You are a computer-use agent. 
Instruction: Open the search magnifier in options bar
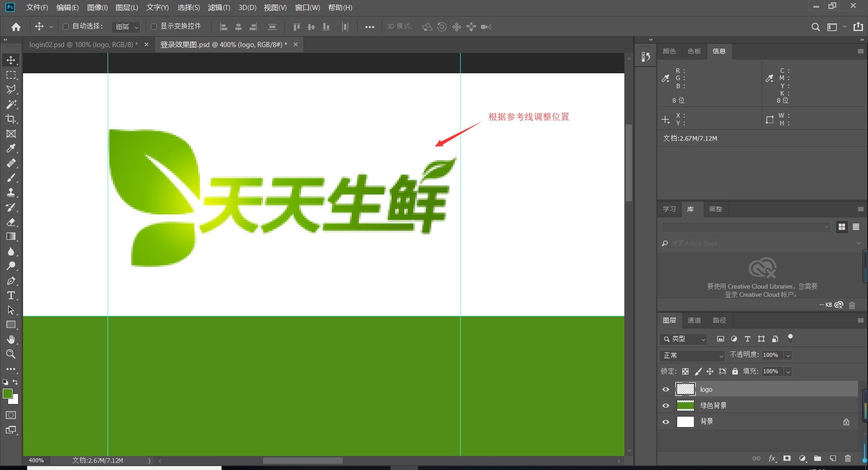click(x=816, y=27)
